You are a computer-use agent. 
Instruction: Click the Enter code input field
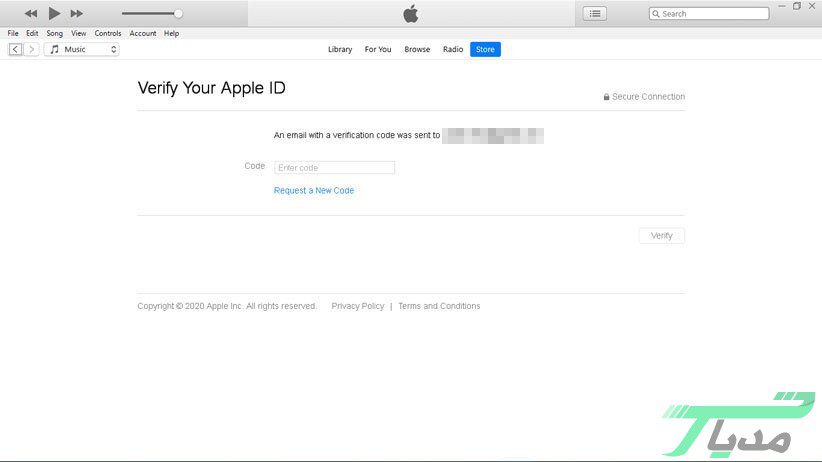334,168
